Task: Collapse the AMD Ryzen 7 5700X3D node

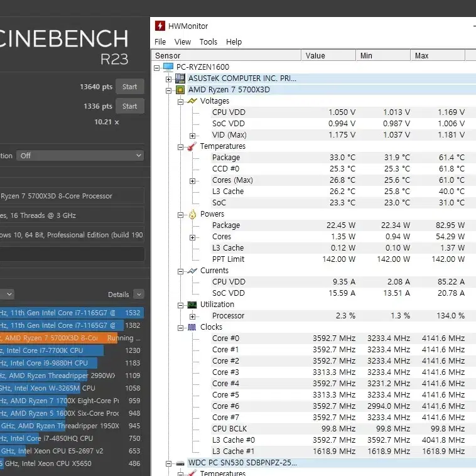Action: (x=168, y=90)
